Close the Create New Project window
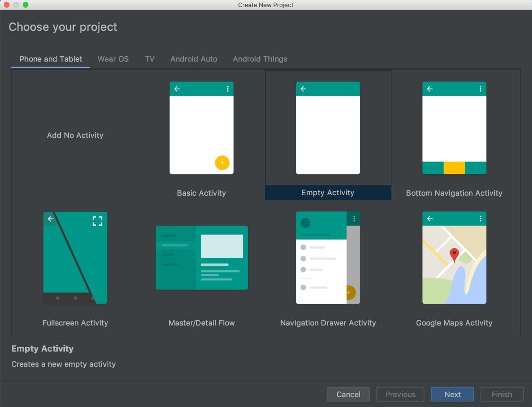 [x=7, y=5]
